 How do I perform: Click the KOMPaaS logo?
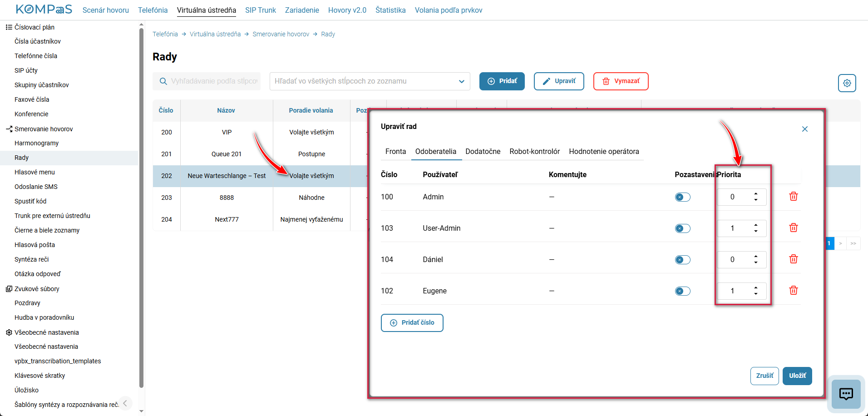[x=44, y=10]
